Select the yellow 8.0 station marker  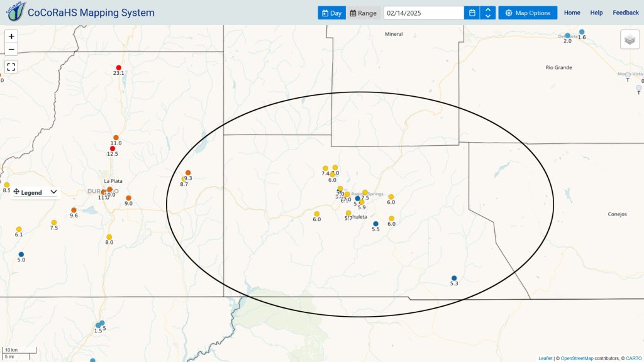tap(109, 237)
